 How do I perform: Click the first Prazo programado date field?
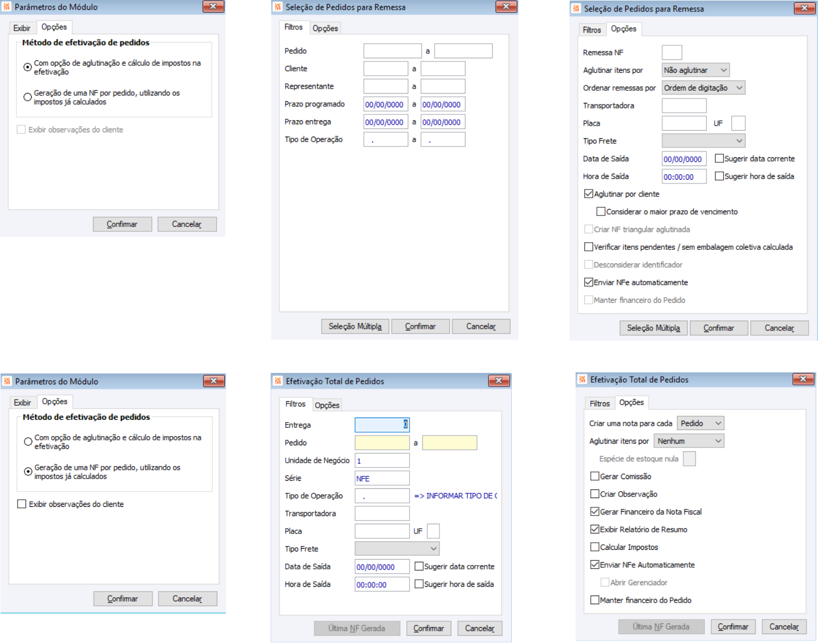point(386,105)
